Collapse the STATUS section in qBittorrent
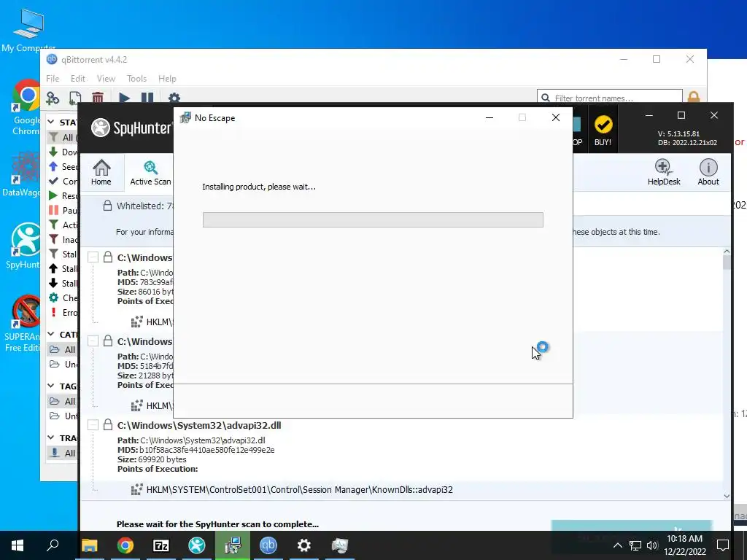The height and width of the screenshot is (560, 747). 51,122
